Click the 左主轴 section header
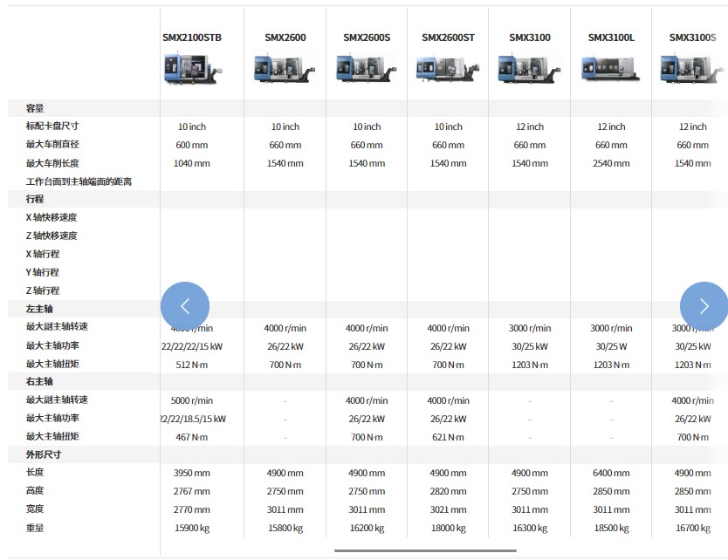This screenshot has height=560, width=728. click(39, 309)
